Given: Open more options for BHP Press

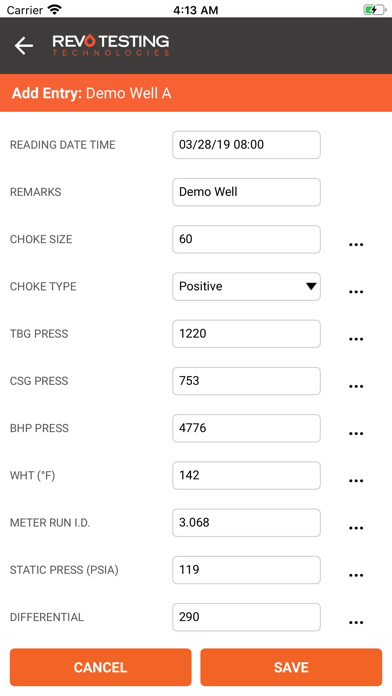Looking at the screenshot, I should tap(356, 434).
